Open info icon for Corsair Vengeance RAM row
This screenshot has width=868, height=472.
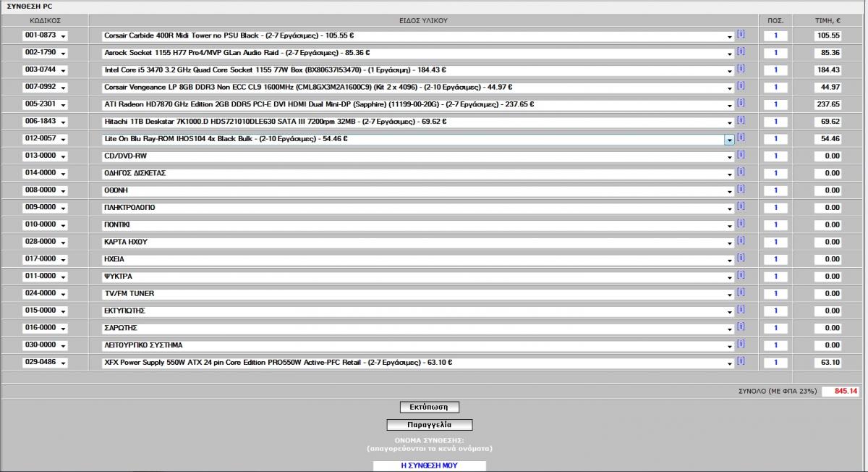741,85
